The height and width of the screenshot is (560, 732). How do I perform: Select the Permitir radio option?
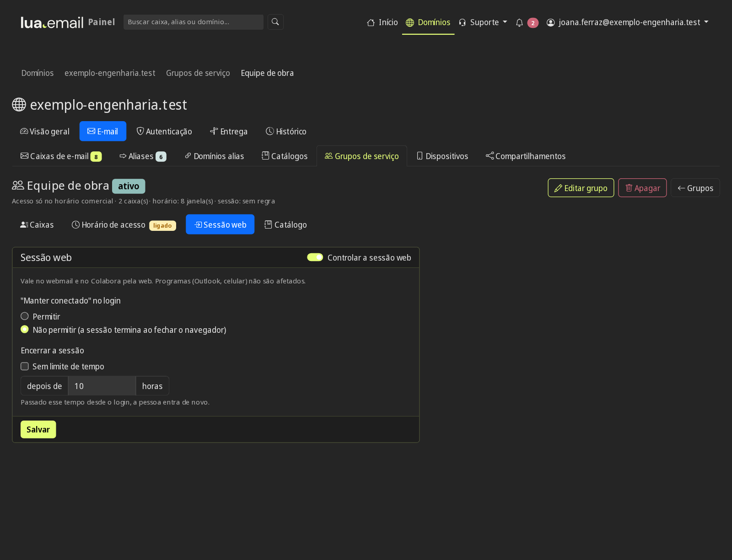pyautogui.click(x=25, y=316)
